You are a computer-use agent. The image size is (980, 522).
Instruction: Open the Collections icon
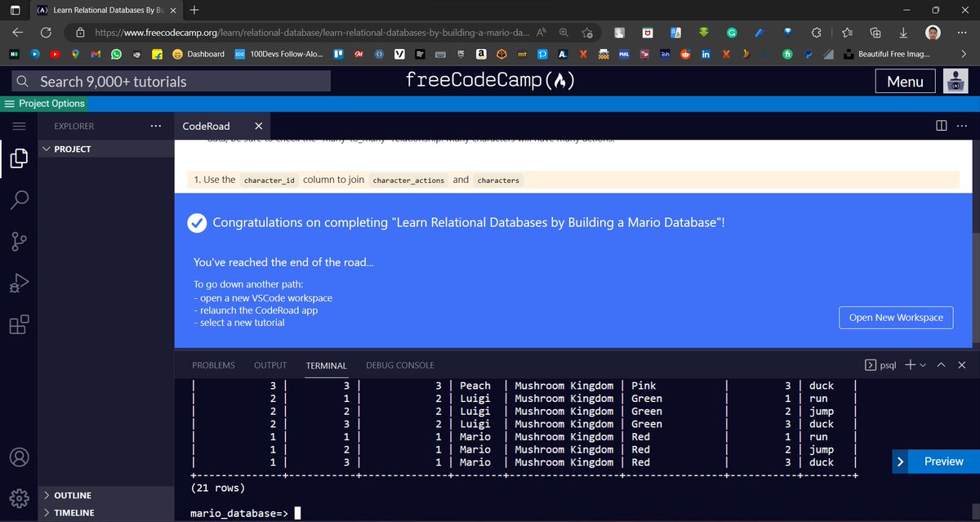pyautogui.click(x=875, y=32)
